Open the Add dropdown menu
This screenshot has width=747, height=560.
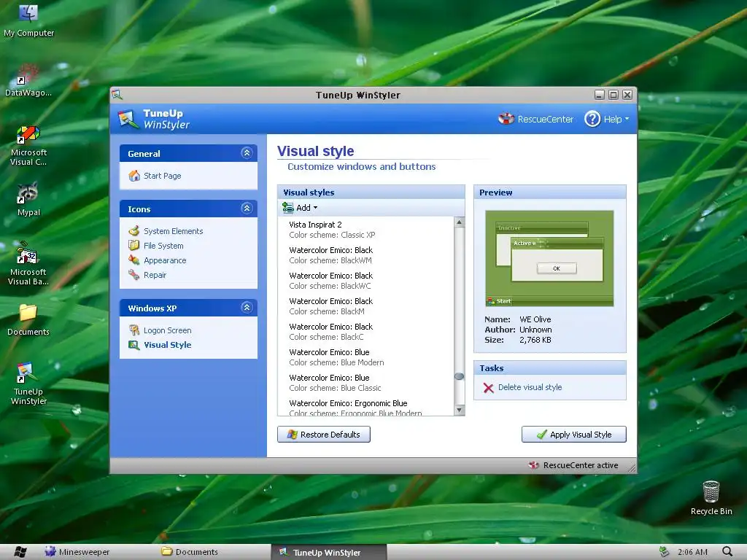(300, 208)
